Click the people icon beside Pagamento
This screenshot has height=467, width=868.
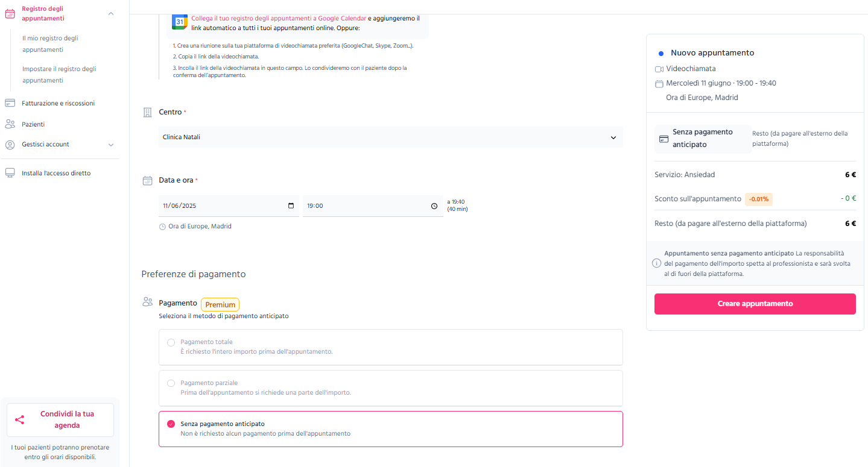click(147, 302)
